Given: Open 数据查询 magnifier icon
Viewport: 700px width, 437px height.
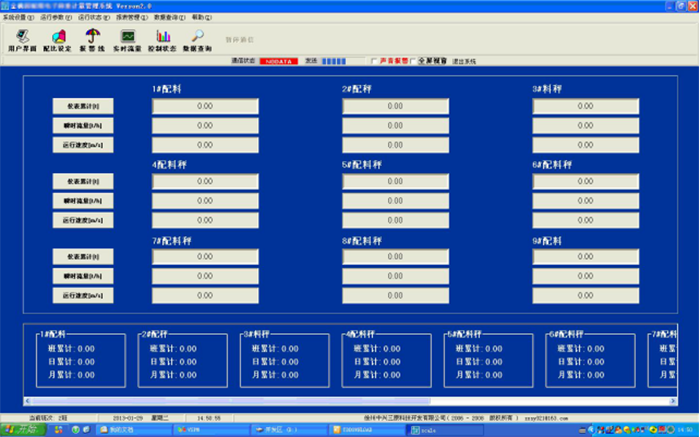Looking at the screenshot, I should [198, 39].
